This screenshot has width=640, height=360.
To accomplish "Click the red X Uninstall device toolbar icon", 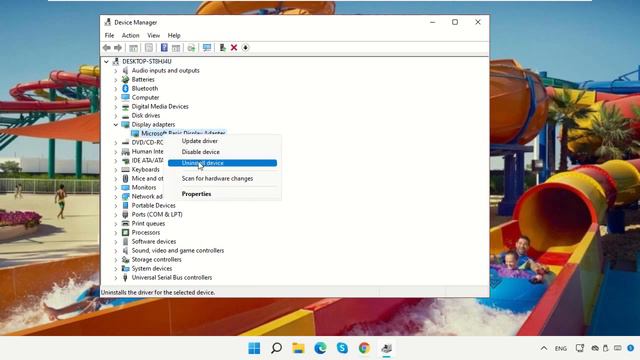I will click(234, 48).
